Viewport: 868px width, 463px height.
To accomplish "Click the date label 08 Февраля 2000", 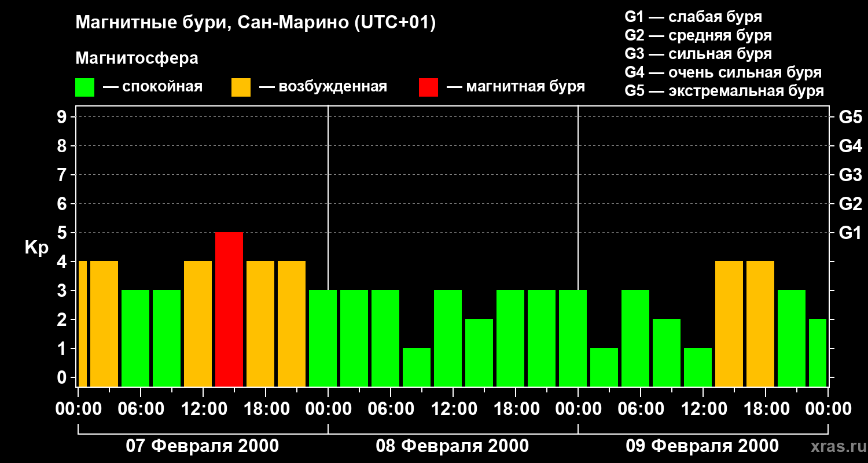I will [x=453, y=446].
